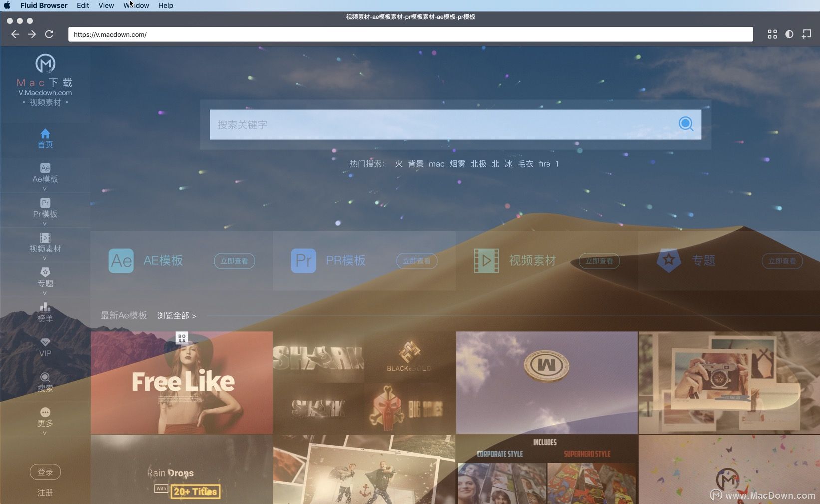Open the Rain Drops titles thumbnail
The width and height of the screenshot is (820, 504).
(182, 470)
